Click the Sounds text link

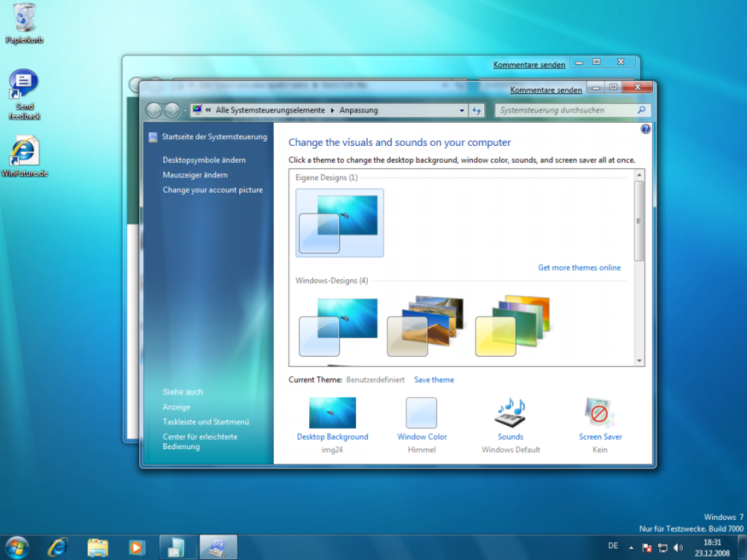[511, 437]
